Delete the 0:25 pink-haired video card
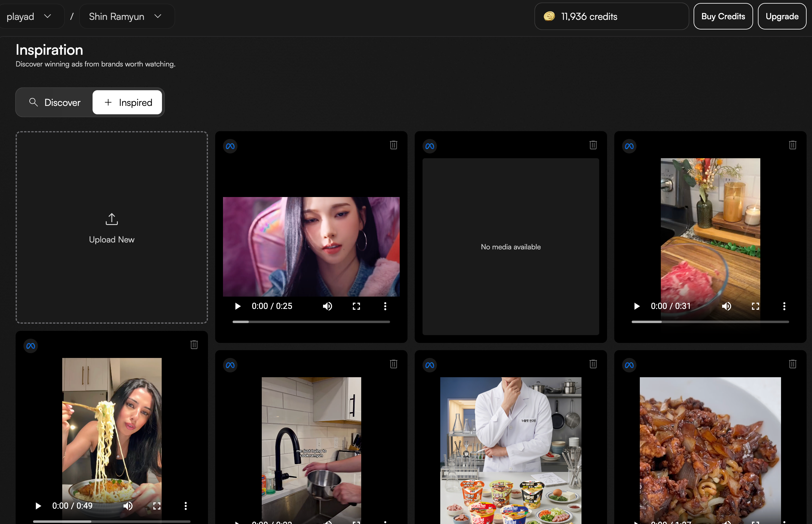 point(394,145)
